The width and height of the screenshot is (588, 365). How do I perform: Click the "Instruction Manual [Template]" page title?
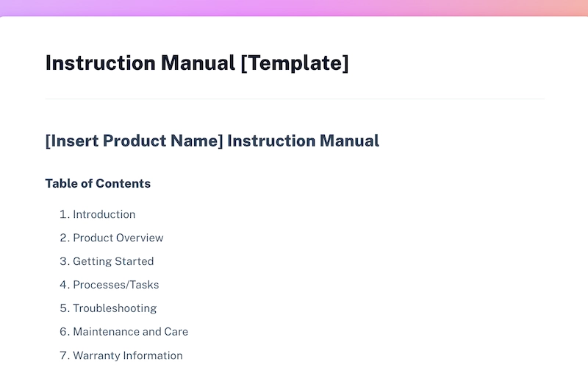click(x=196, y=63)
